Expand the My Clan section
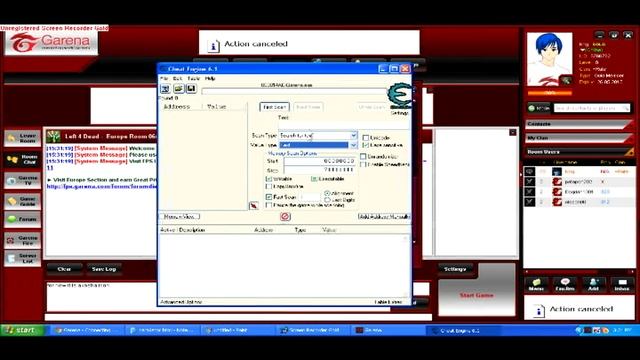 tap(578, 138)
